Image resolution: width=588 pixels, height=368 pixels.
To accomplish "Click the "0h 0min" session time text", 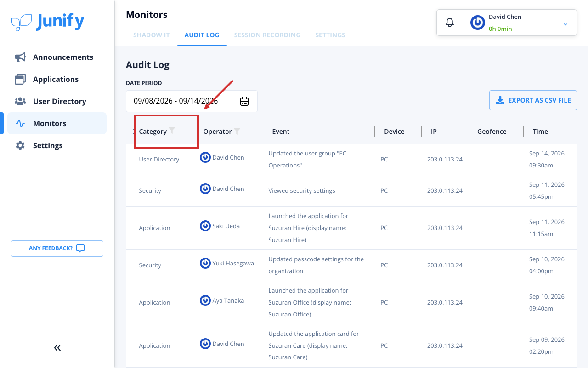I will (500, 29).
